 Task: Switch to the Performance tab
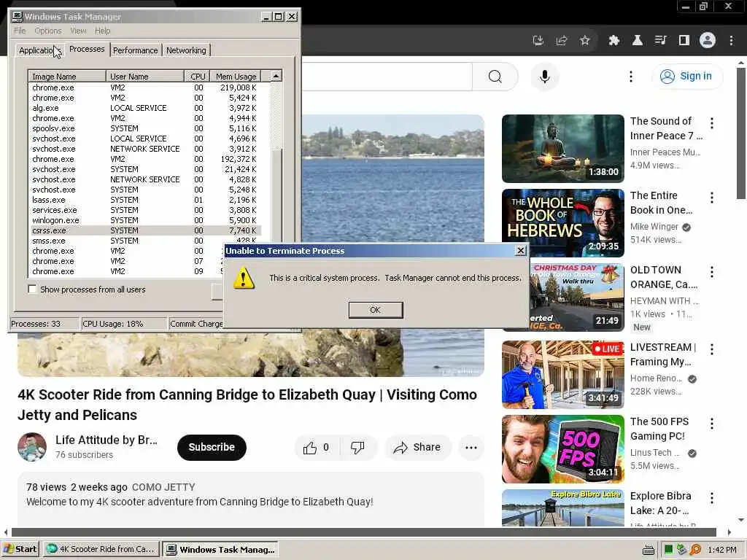pyautogui.click(x=135, y=50)
